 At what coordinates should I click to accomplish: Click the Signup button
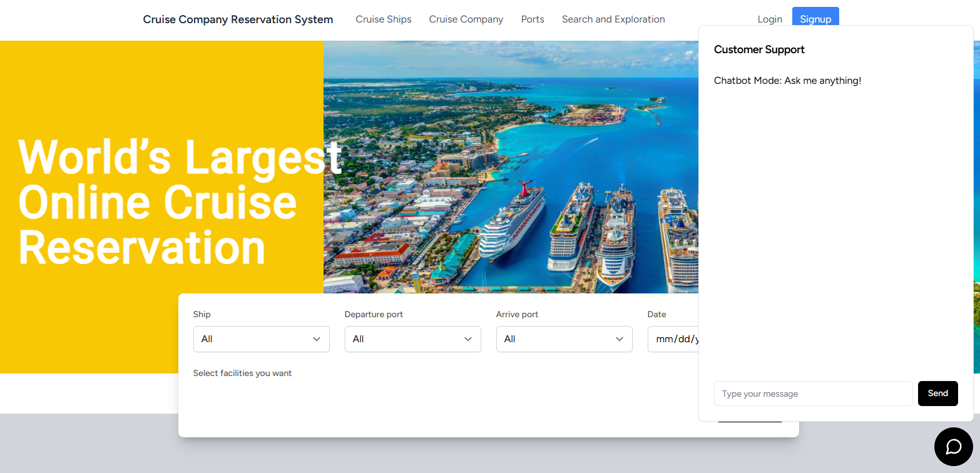[815, 19]
